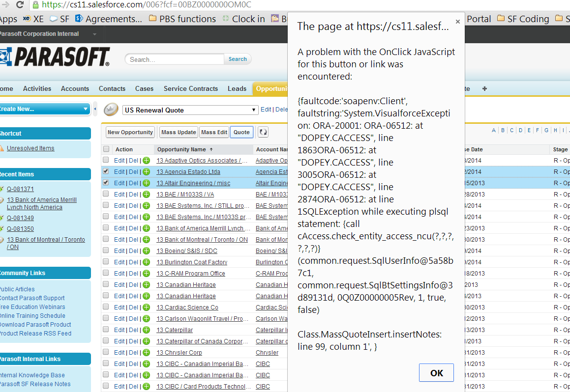Open the Accounts tab
Viewport: 570px width, 392px height.
(75, 88)
